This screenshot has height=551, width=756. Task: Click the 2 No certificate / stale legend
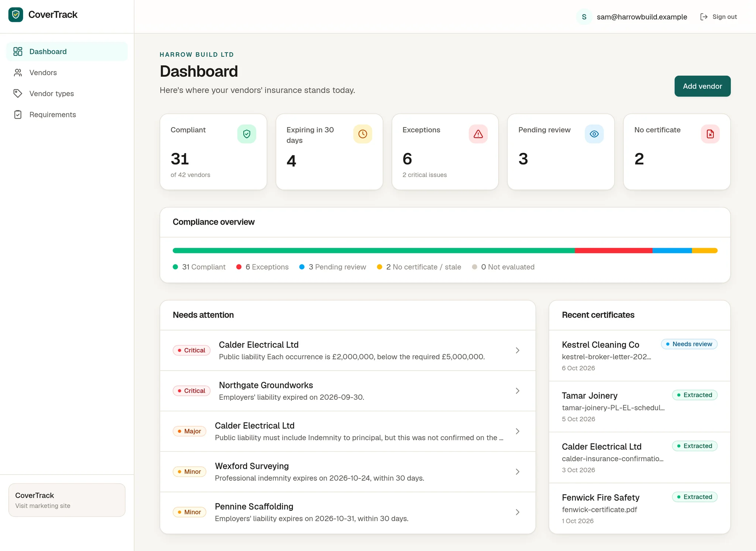tap(419, 267)
